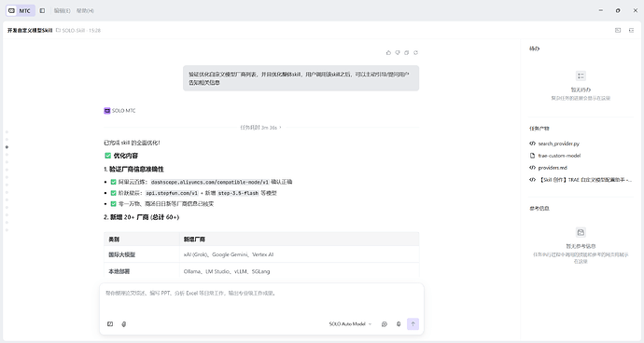Open trae-custom-model file in task outputs
Image resolution: width=644 pixels, height=343 pixels.
[x=559, y=156]
